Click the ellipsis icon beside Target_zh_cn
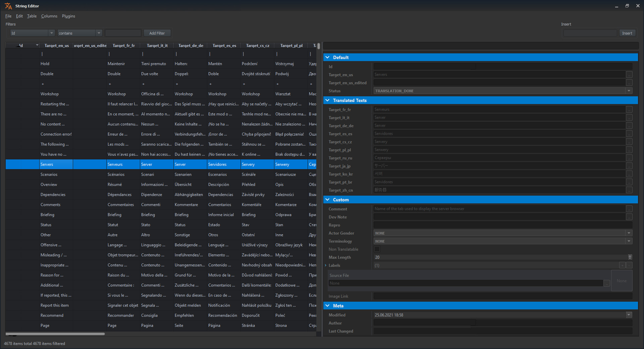644x349 pixels. point(629,190)
